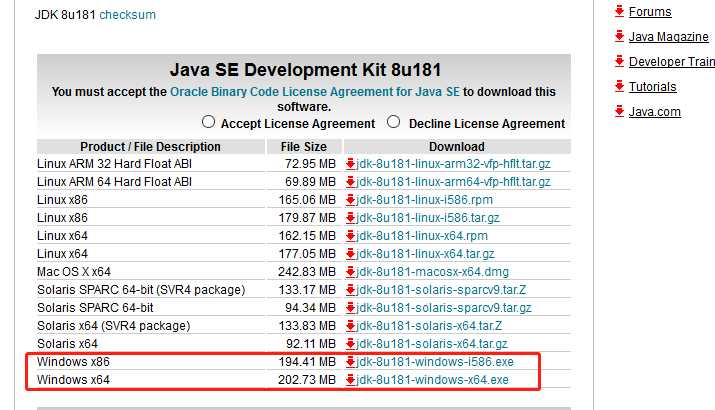715x410 pixels.
Task: Click the red arrow icon next to Tutorials
Action: 619,87
